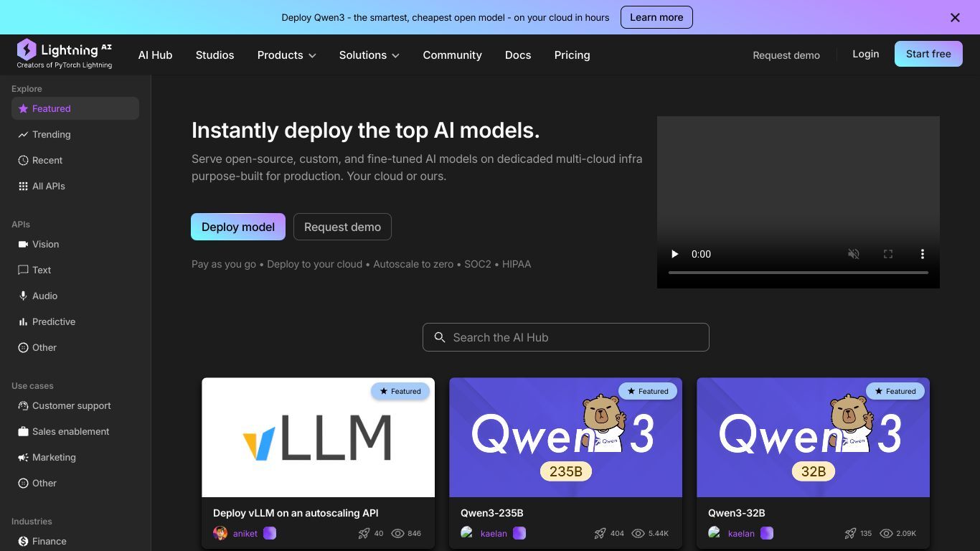Open the video more options menu
Screen dimensions: 980x551
(922, 254)
